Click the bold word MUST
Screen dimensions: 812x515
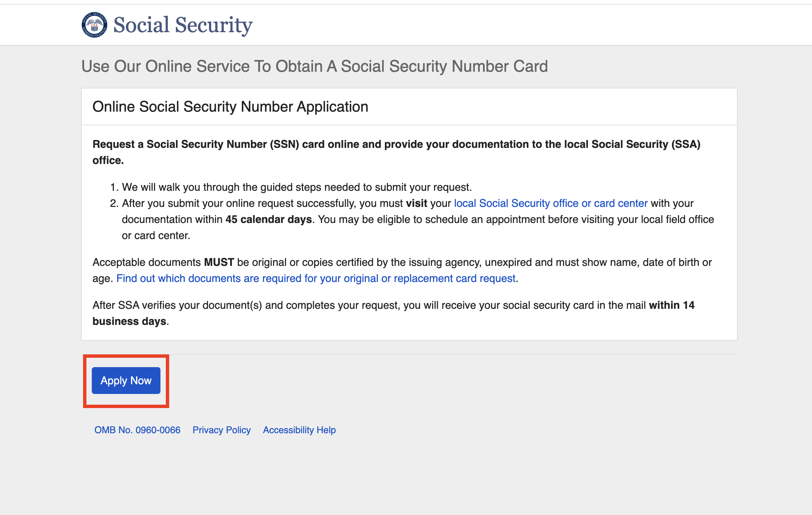tap(219, 262)
